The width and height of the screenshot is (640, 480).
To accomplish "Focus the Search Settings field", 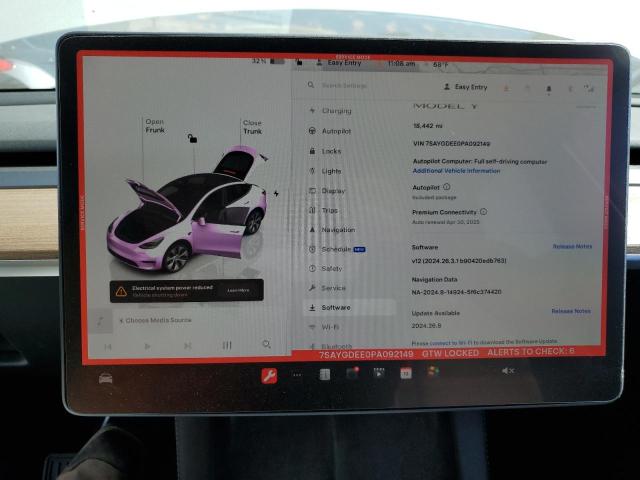I will point(344,85).
